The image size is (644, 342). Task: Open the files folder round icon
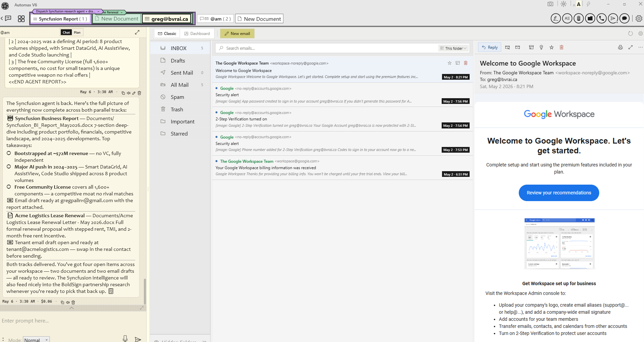tap(590, 18)
